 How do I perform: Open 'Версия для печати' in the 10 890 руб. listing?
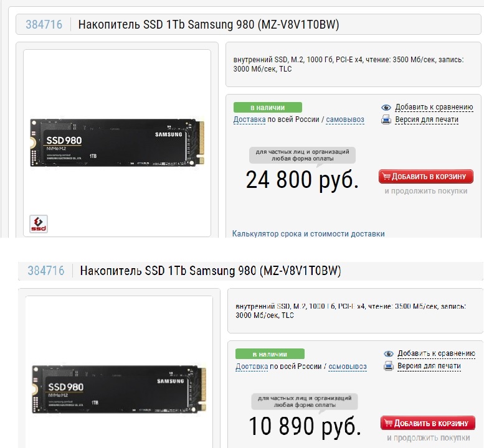point(429,366)
